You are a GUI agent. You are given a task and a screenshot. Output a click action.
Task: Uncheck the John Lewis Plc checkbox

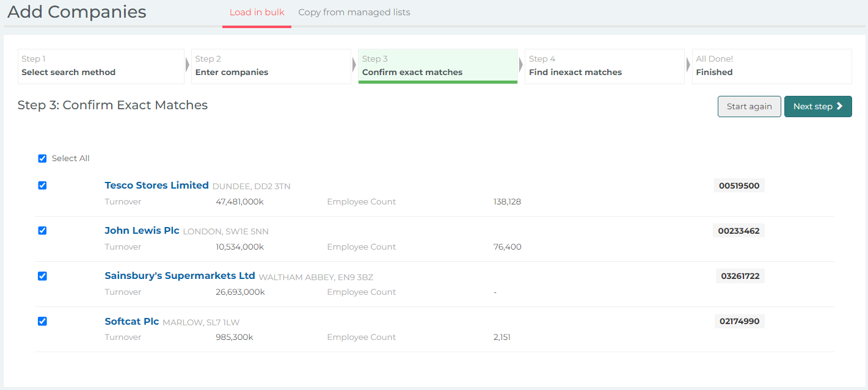pyautogui.click(x=42, y=231)
